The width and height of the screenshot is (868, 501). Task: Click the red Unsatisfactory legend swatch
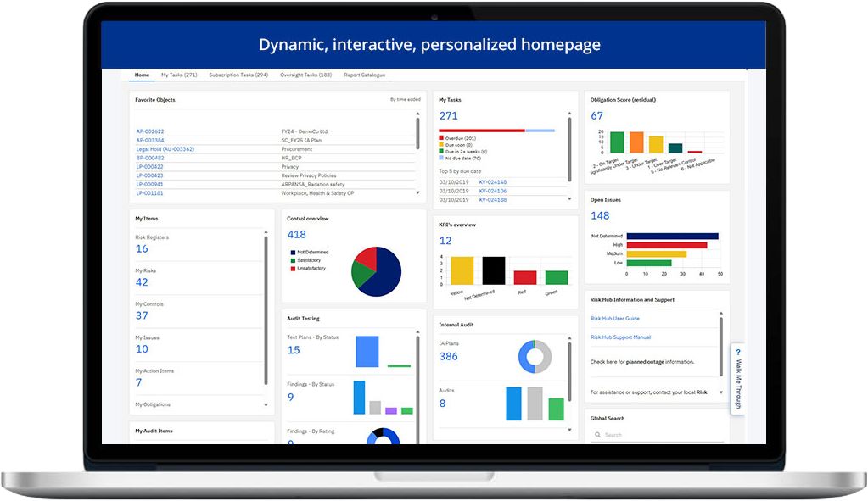coord(292,269)
